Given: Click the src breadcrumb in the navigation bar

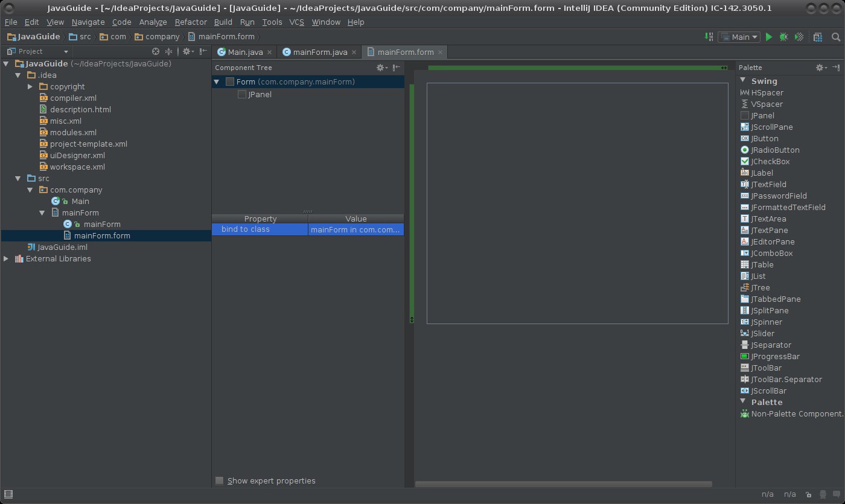Looking at the screenshot, I should pyautogui.click(x=80, y=37).
